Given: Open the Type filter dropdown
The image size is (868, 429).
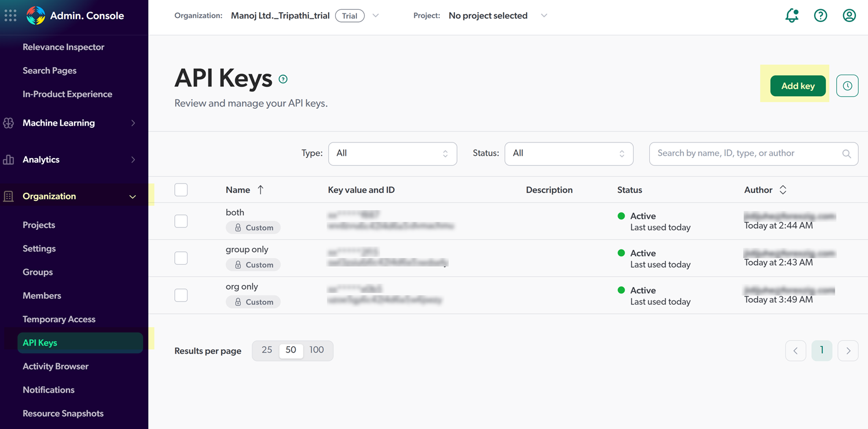Looking at the screenshot, I should [x=392, y=154].
